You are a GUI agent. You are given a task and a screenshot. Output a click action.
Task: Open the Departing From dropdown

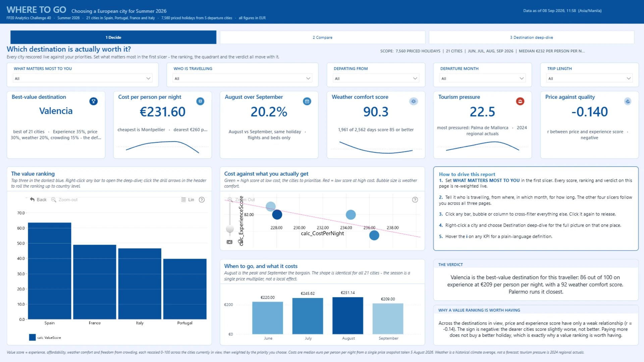coord(376,78)
